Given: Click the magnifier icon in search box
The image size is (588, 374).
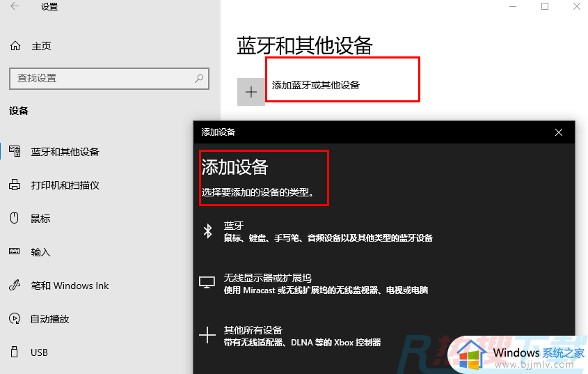Looking at the screenshot, I should 199,78.
